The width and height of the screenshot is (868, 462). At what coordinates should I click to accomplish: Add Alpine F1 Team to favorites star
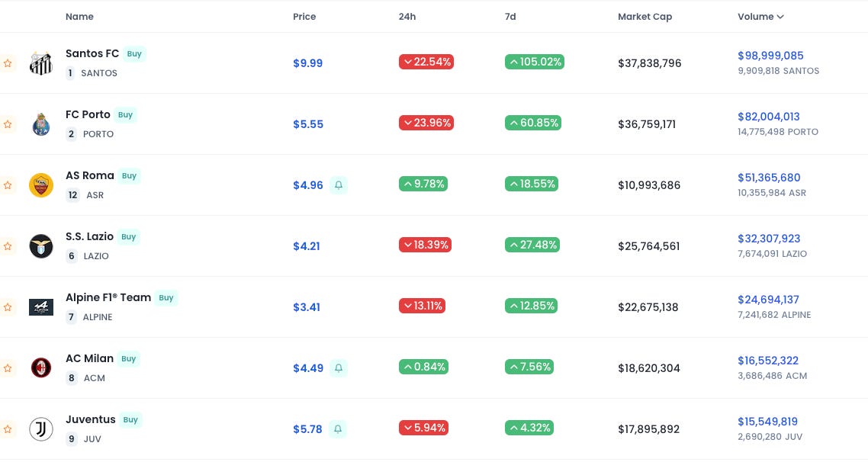(x=8, y=307)
